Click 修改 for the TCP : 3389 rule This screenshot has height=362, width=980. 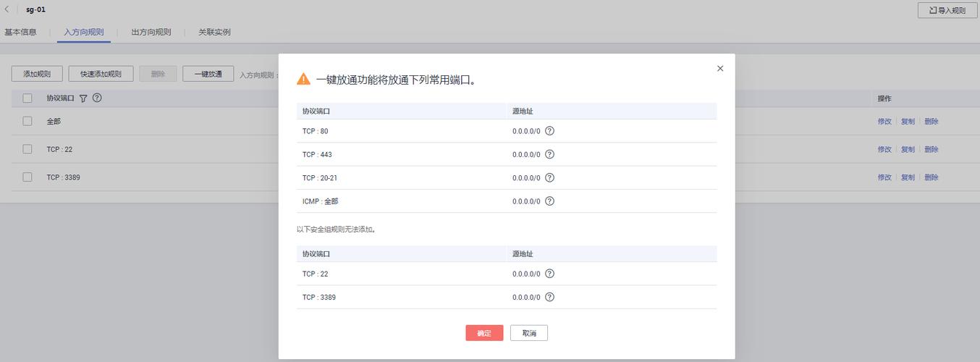884,177
